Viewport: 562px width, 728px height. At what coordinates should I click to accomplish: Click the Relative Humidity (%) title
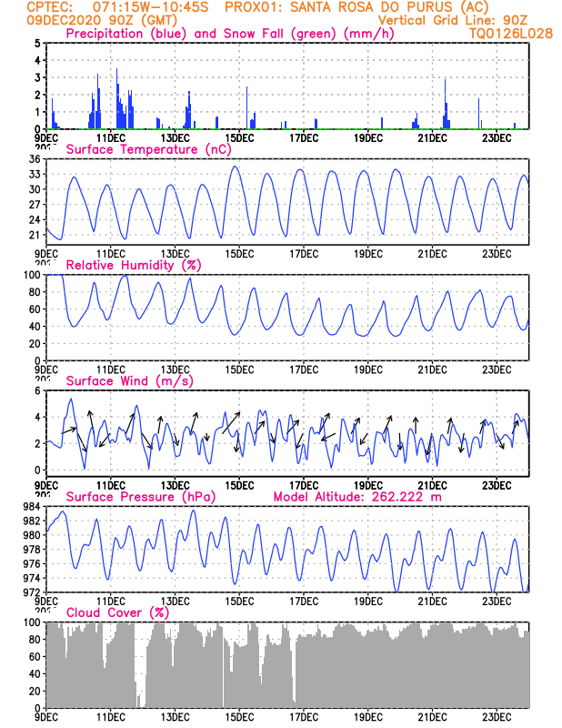tap(134, 265)
